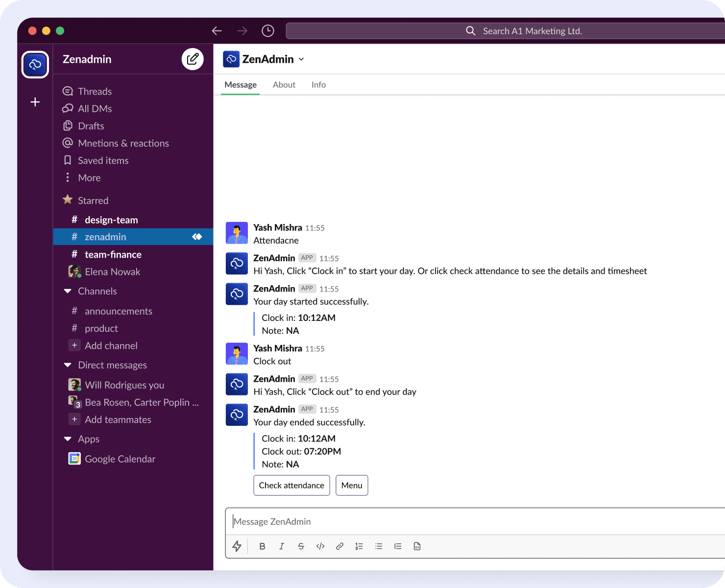Click the lightning bolt shortcuts icon
This screenshot has width=725, height=588.
point(237,546)
